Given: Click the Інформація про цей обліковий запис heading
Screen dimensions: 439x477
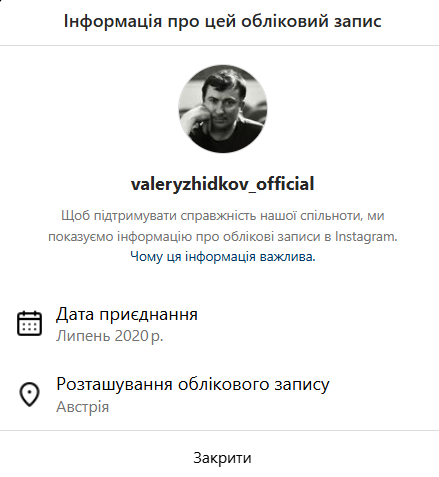Looking at the screenshot, I should click(x=223, y=21).
